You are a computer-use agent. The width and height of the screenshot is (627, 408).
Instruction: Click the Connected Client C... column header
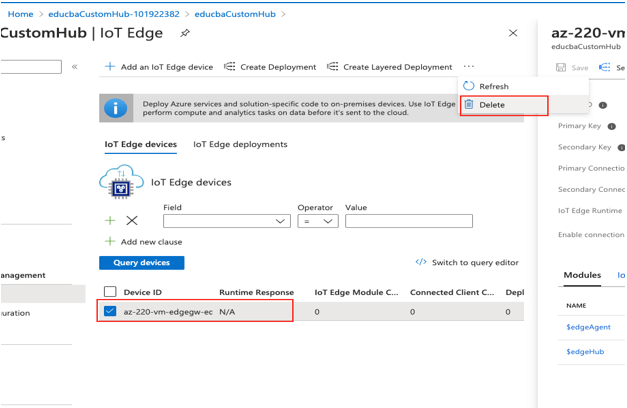(452, 292)
